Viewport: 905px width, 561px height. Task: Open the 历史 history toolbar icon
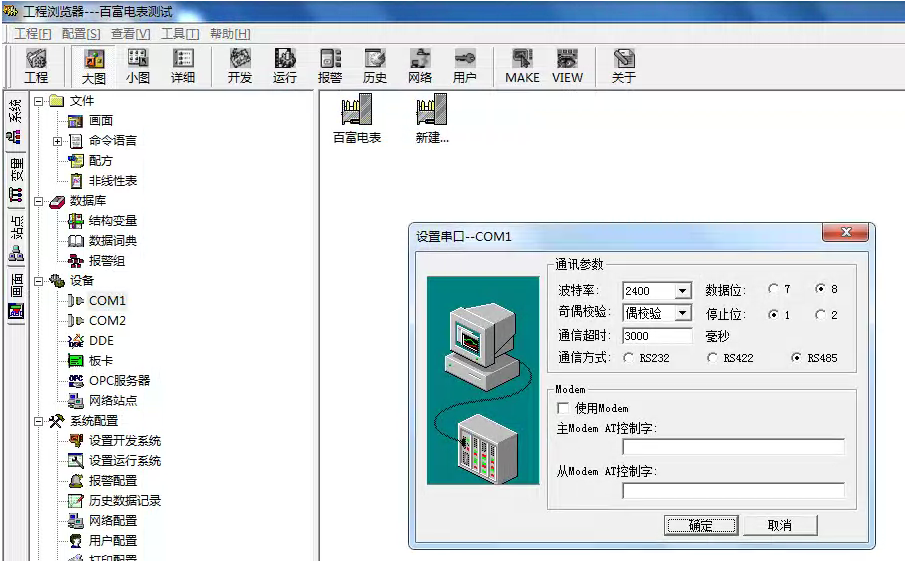375,66
